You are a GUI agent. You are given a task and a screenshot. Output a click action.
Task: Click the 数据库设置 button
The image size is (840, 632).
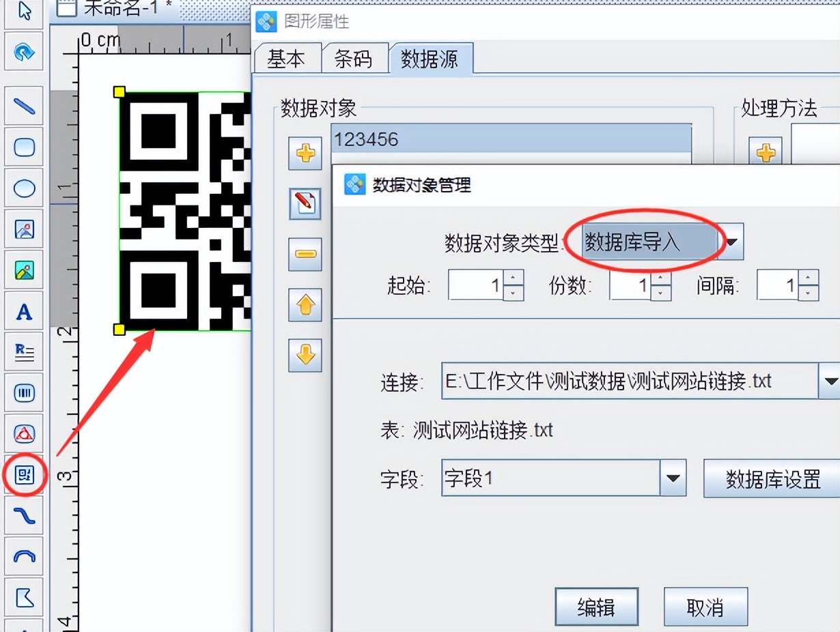pos(773,478)
